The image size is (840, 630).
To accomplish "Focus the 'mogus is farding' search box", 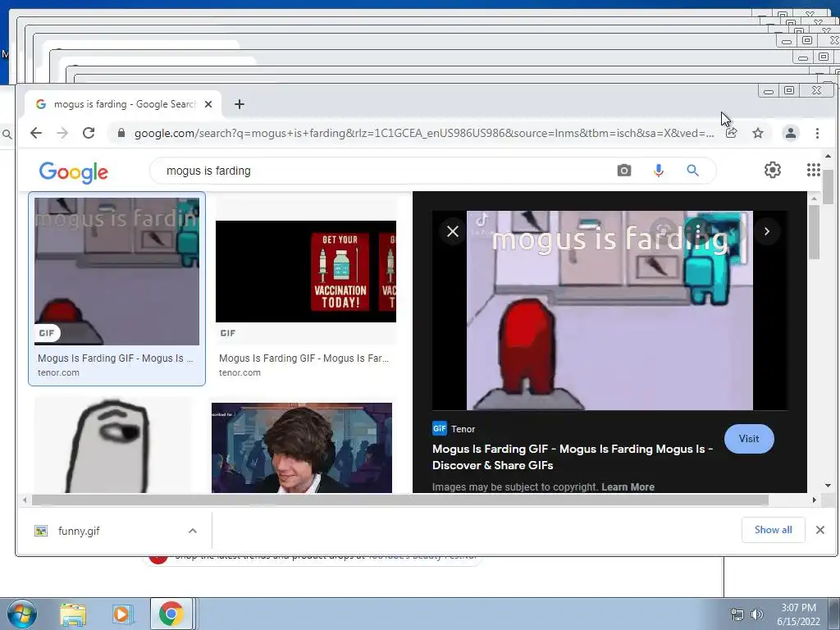I will tap(386, 171).
